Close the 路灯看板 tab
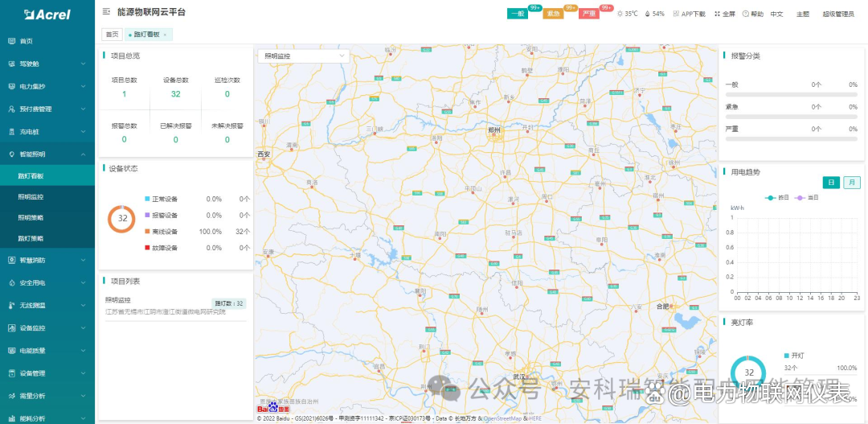The image size is (868, 424). tap(165, 35)
